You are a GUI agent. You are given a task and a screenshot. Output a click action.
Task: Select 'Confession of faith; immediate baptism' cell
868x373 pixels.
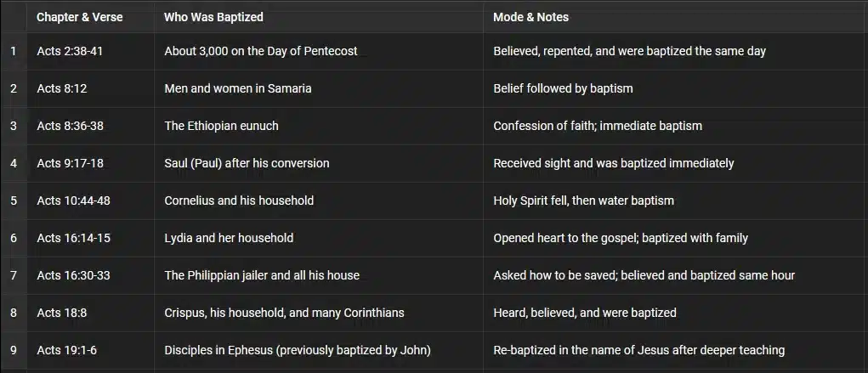click(x=597, y=126)
